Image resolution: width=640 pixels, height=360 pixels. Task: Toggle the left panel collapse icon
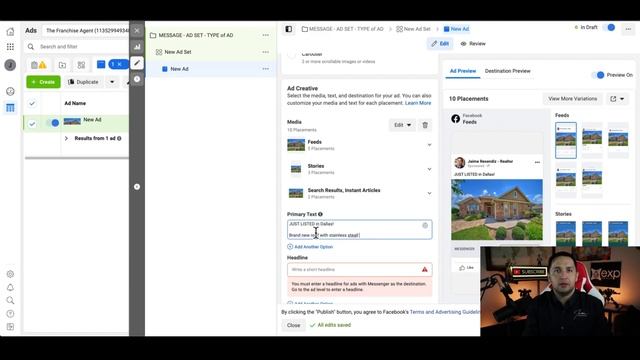click(289, 29)
